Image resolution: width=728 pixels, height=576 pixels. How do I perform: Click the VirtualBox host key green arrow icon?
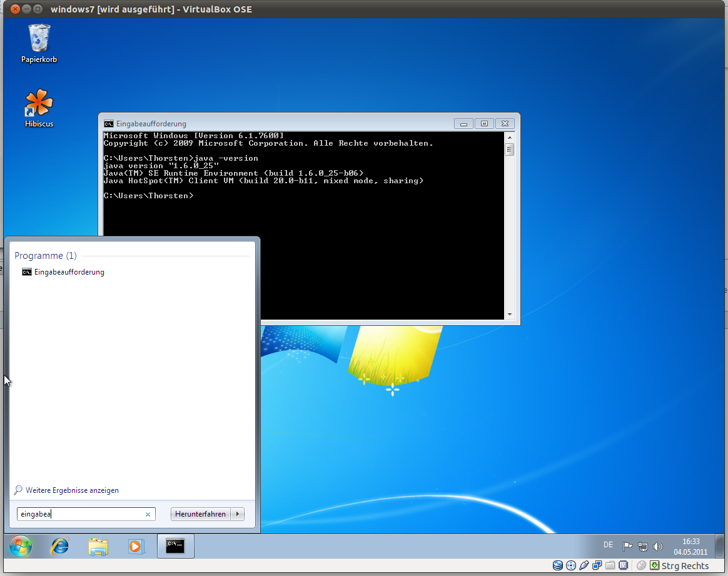(654, 565)
